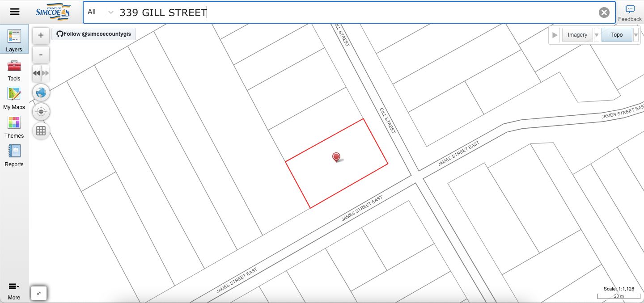
Task: Toggle the map grid button
Action: coord(41,130)
